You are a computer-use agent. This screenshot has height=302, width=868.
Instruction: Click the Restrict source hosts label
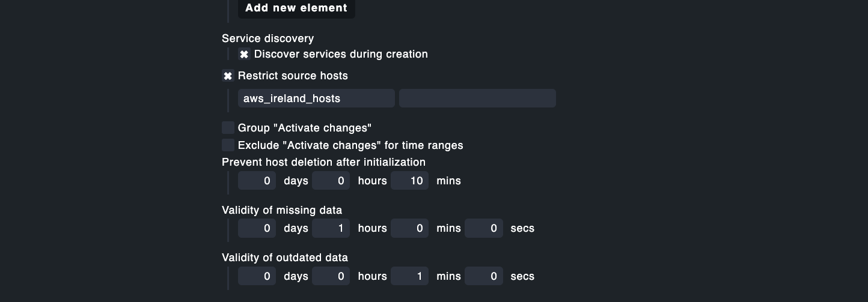[x=293, y=76]
